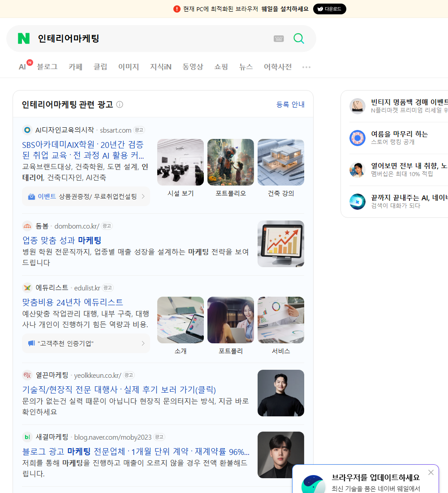Image resolution: width=448 pixels, height=493 pixels.
Task: Click the 여름을 마무리 하는 donut icon
Action: [358, 138]
